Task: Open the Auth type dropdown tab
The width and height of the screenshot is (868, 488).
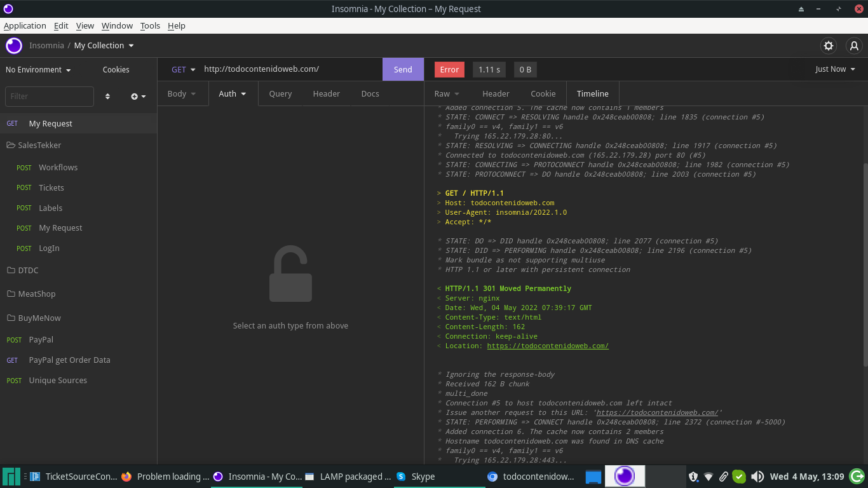Action: (x=233, y=94)
